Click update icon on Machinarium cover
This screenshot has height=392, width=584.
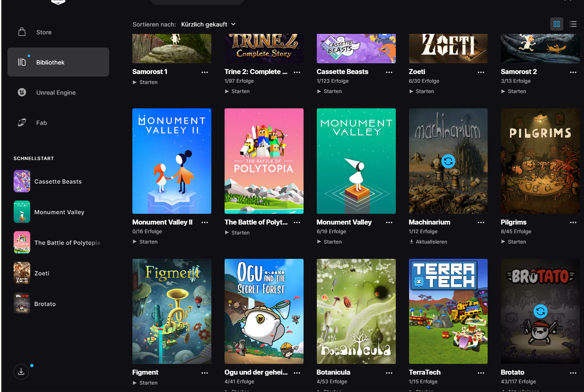click(x=448, y=161)
